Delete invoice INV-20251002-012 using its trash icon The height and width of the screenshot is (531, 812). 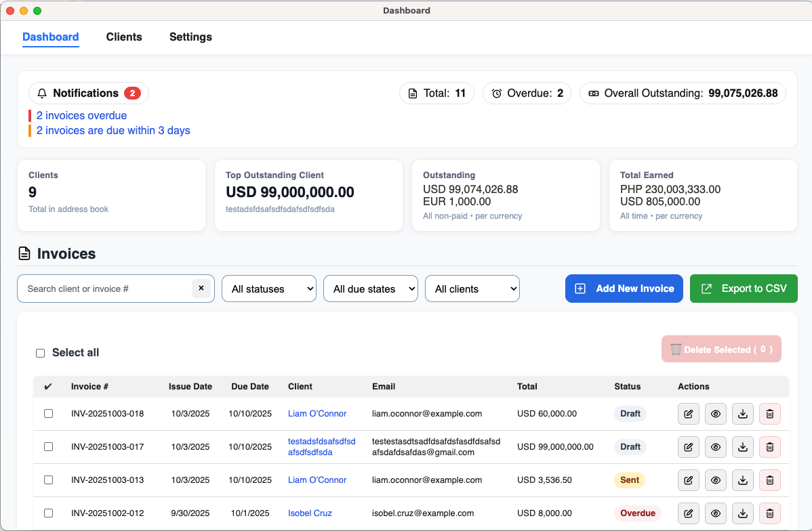pyautogui.click(x=769, y=513)
